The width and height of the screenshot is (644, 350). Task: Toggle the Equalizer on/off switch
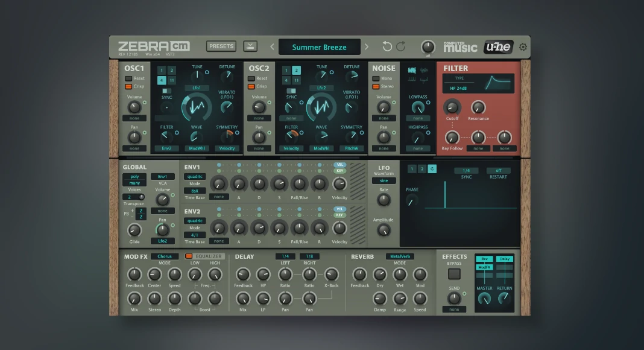coord(189,256)
